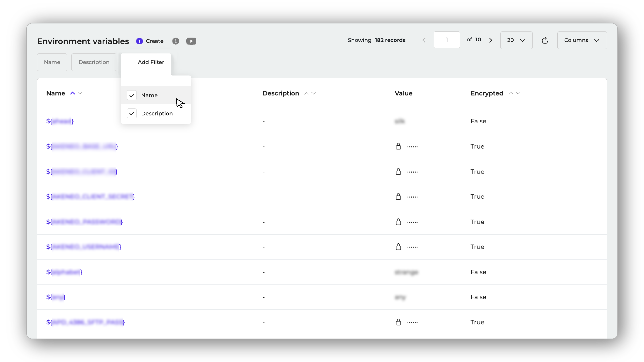This screenshot has height=362, width=644.
Task: Uncheck the Name filter checkbox
Action: coord(132,95)
